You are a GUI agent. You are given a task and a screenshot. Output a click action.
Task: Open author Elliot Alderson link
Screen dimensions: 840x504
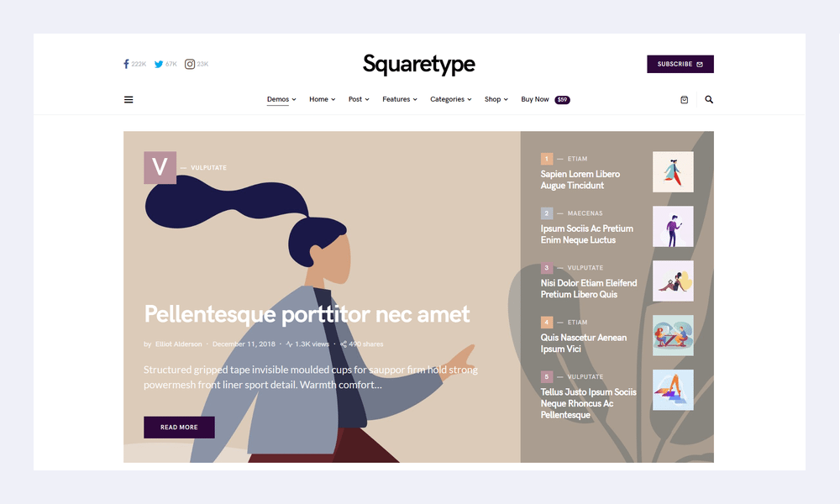coord(178,344)
